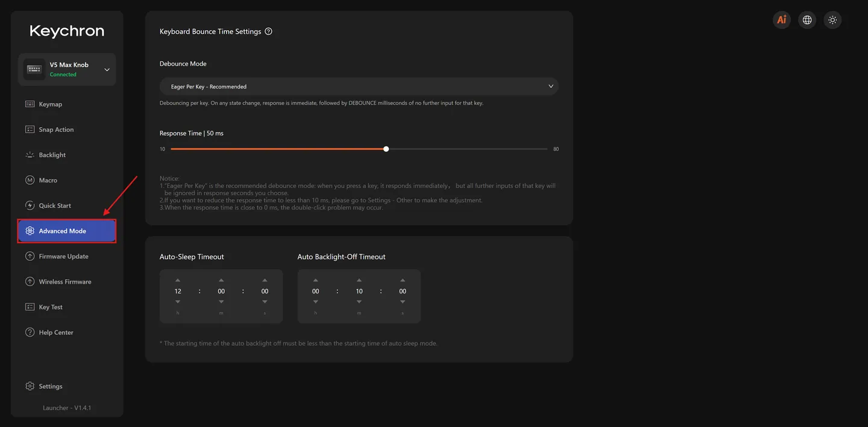Screen dimensions: 868x427
Task: Open the Firmware Update page
Action: (x=67, y=256)
